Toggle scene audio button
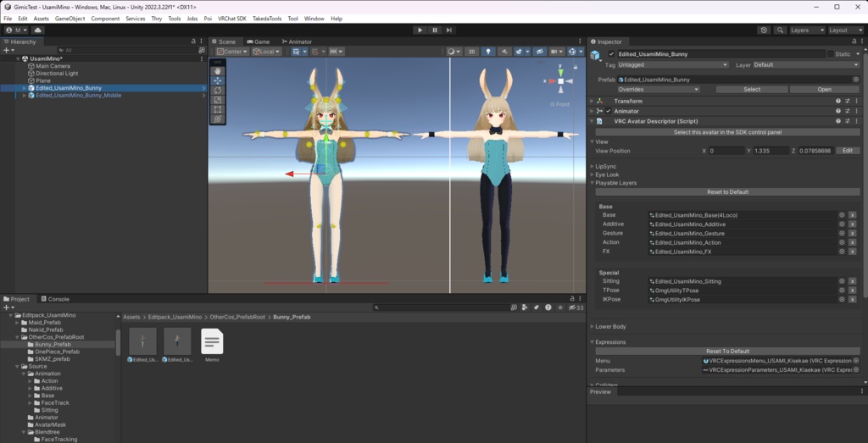The width and height of the screenshot is (868, 443). point(504,52)
